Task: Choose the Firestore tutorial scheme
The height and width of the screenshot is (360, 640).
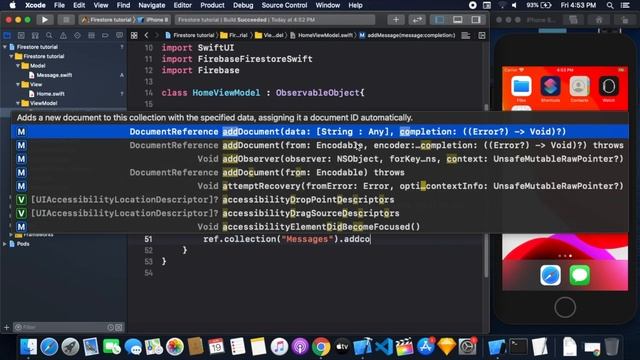Action: pyautogui.click(x=107, y=20)
